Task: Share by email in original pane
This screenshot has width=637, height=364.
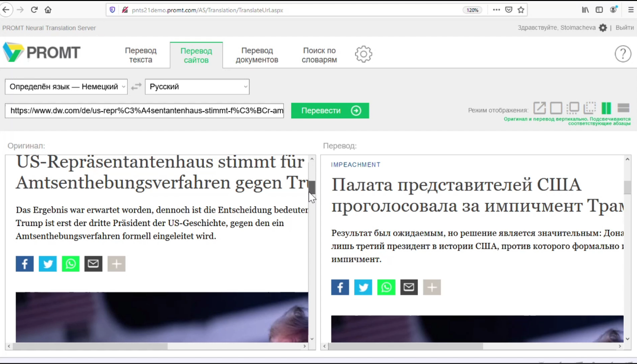Action: 93,264
